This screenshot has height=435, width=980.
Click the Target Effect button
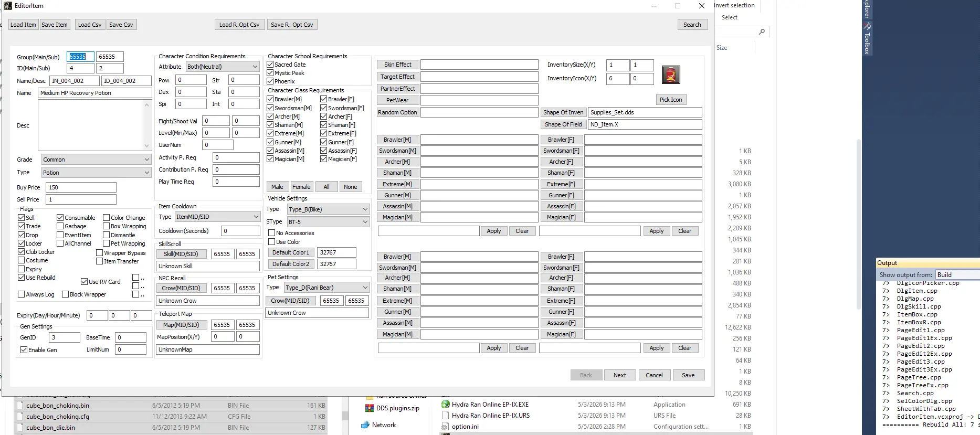[x=398, y=77]
